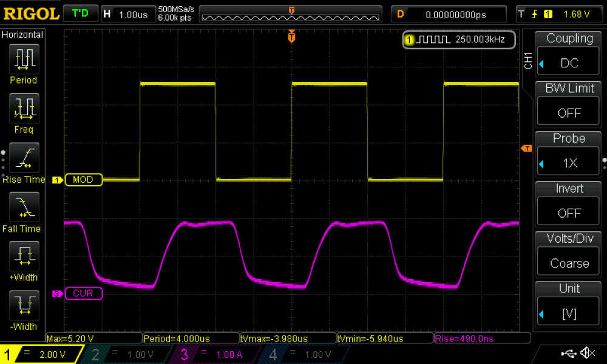This screenshot has width=607, height=364.
Task: Select channel 3 at 1.00 A
Action: point(217,354)
